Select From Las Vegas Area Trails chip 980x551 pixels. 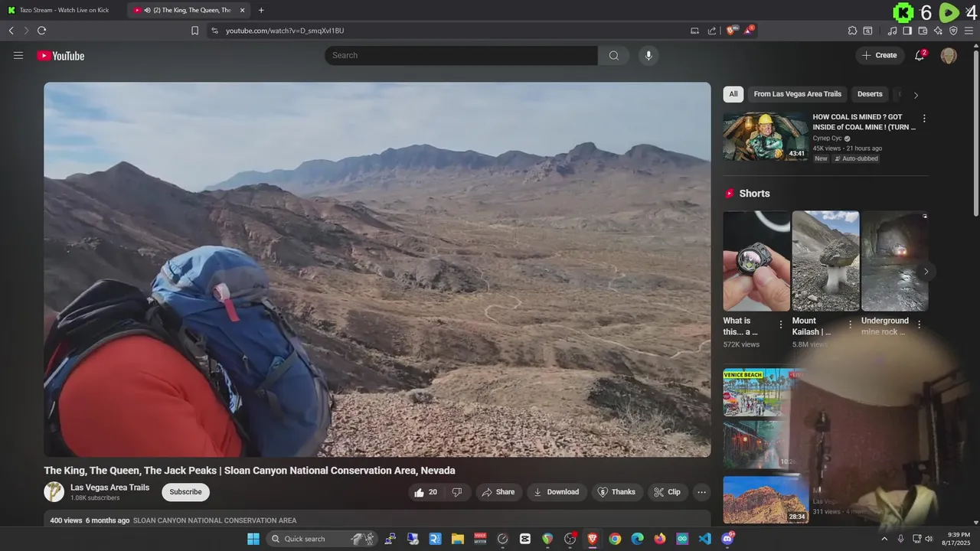tap(798, 94)
